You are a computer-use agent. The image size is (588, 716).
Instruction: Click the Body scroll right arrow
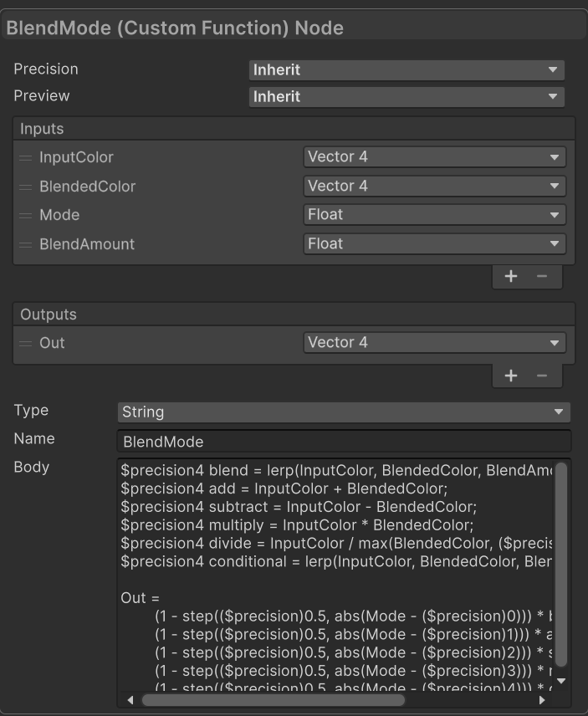tap(542, 700)
